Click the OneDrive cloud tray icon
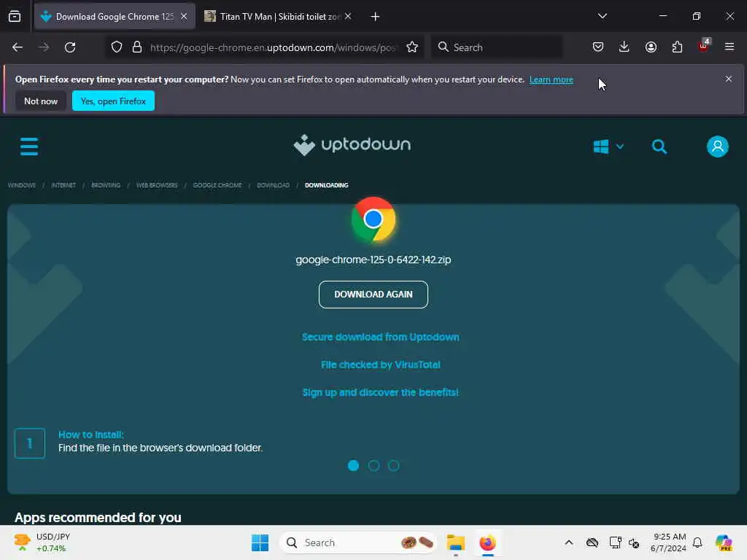The image size is (747, 560). coord(592,542)
